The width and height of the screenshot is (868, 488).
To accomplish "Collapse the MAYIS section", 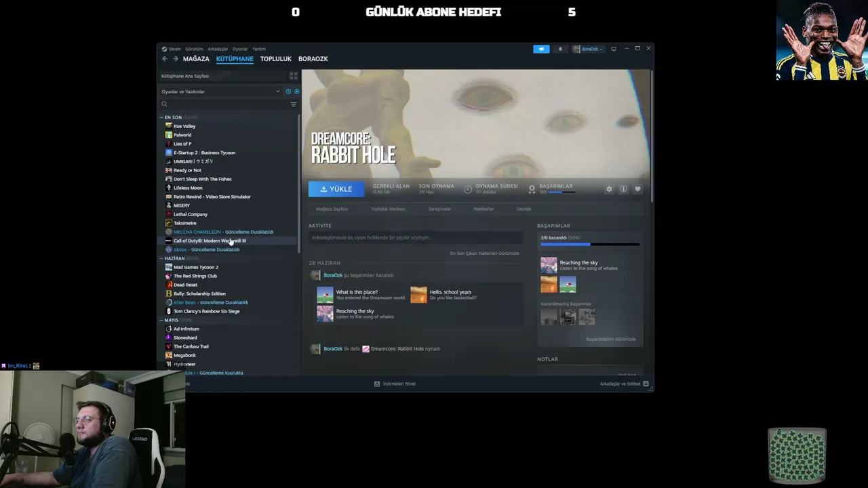I will (161, 320).
